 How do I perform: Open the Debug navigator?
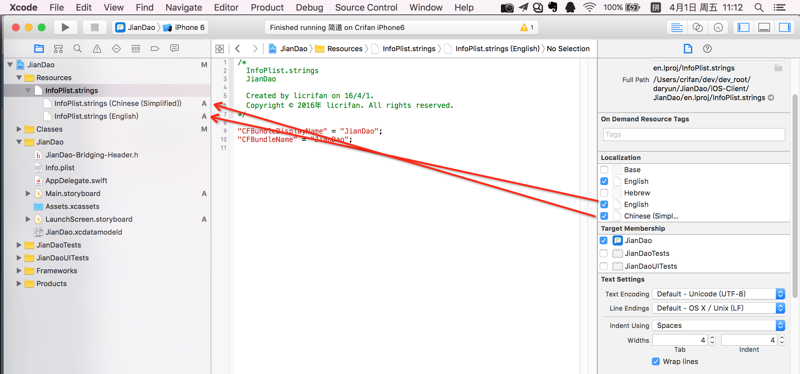(136, 48)
